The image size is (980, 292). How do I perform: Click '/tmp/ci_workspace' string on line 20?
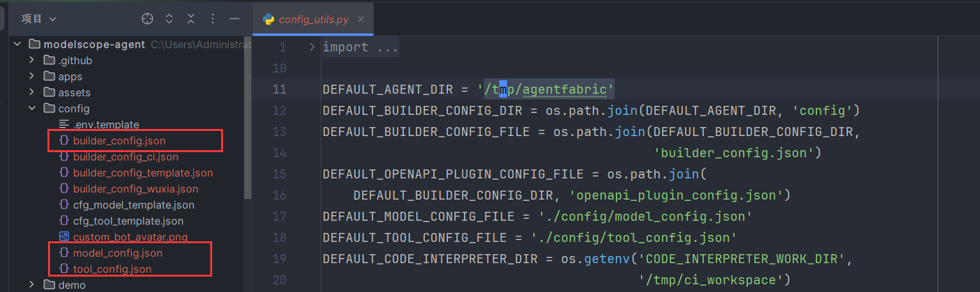click(x=710, y=280)
